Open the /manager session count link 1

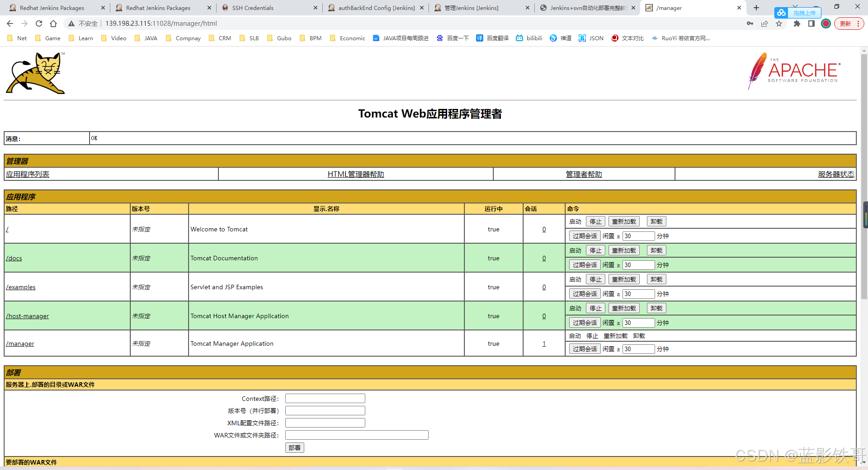(544, 344)
